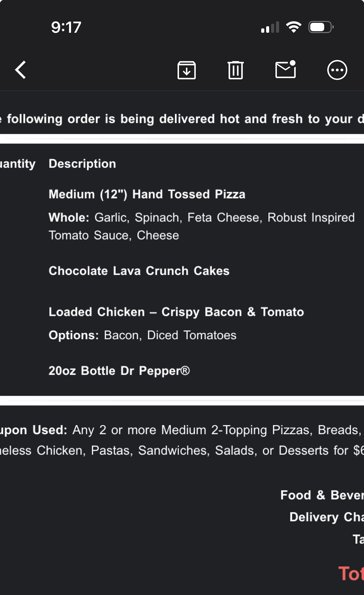Open the more options ellipsis menu
Image resolution: width=364 pixels, height=595 pixels.
(337, 70)
